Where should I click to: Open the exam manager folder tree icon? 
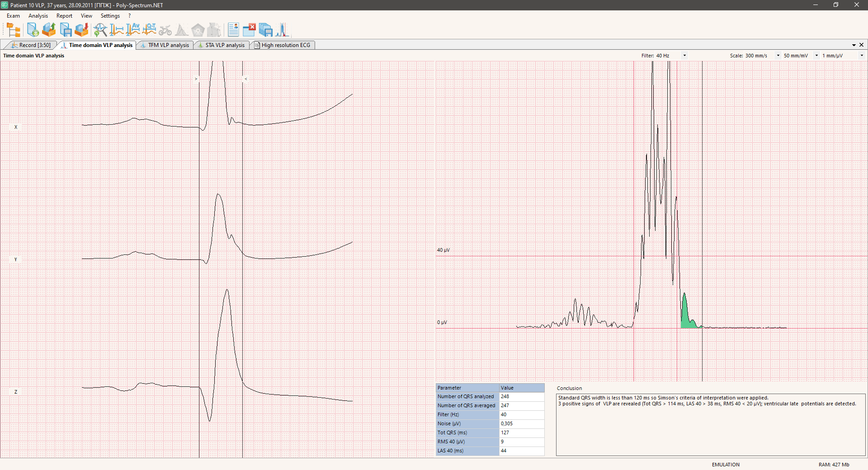coord(14,30)
